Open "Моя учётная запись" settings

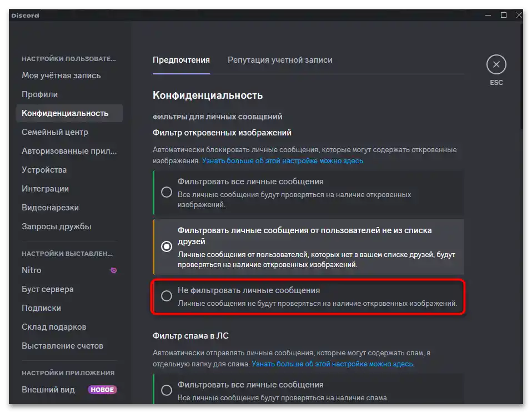[62, 75]
